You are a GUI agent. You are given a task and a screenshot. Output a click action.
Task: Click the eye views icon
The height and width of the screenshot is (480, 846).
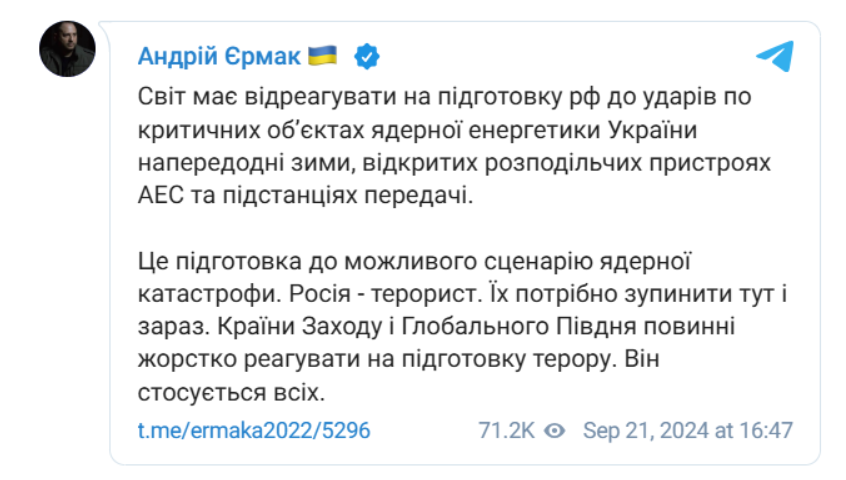(557, 431)
